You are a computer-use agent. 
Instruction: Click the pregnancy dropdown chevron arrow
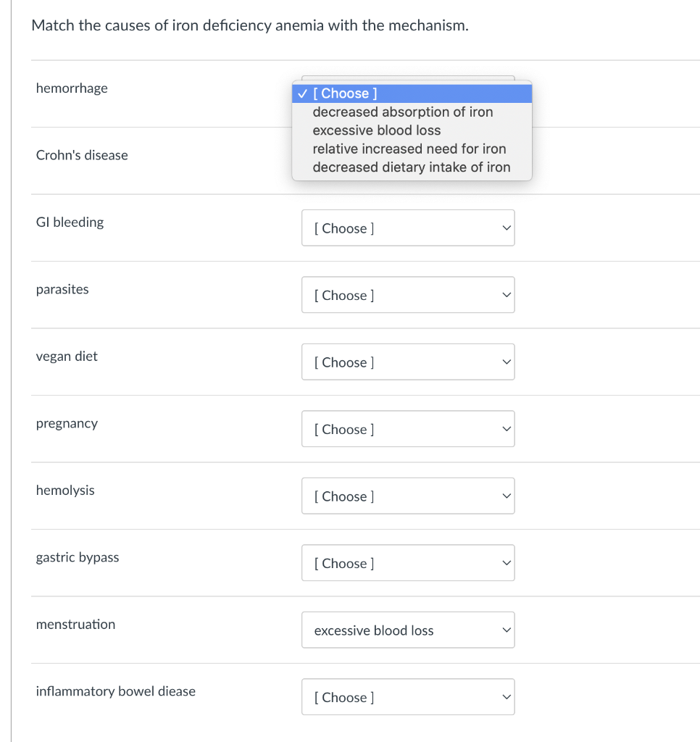pyautogui.click(x=505, y=429)
